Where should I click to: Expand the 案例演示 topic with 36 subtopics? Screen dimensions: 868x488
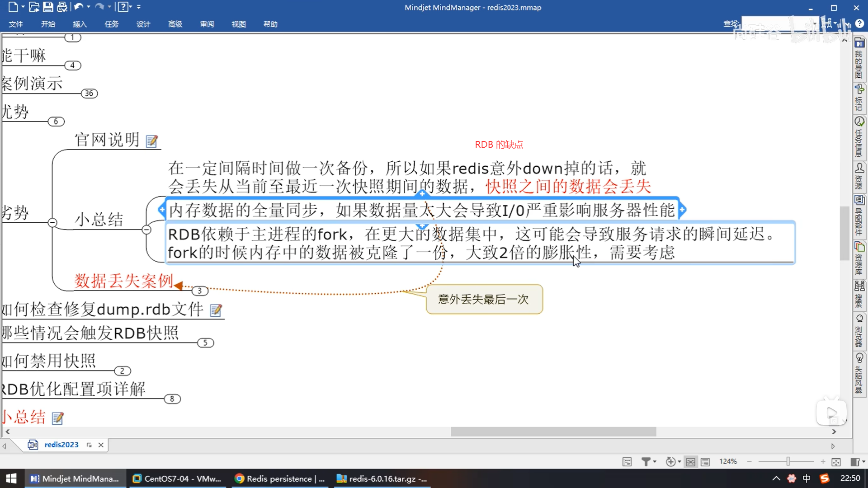click(89, 94)
